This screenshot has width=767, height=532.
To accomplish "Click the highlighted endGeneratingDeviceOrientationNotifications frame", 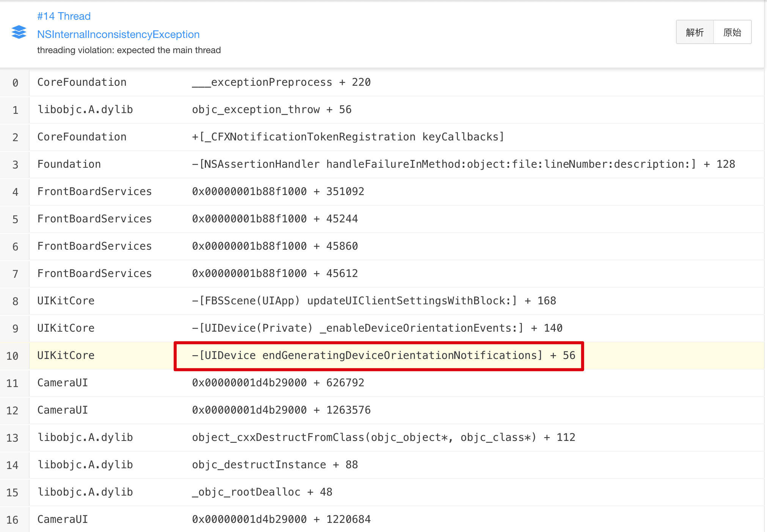I will 383,356.
